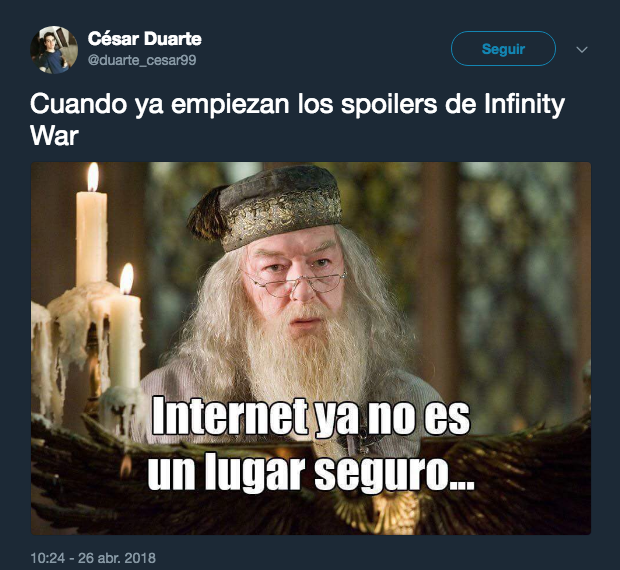Click the caption line 'un lugar seguro...'
The width and height of the screenshot is (620, 570).
(x=311, y=472)
